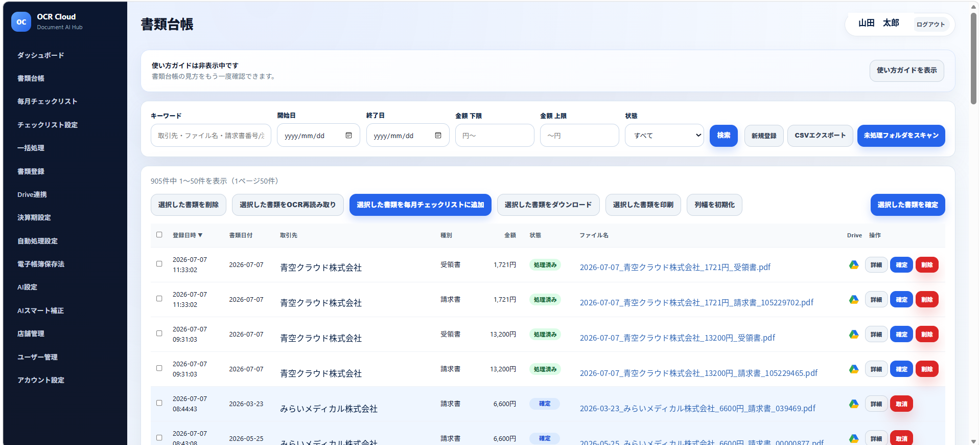Viewport: 980px width, 445px height.
Task: Check the 13,200円 受領書 row checkbox
Action: (159, 333)
